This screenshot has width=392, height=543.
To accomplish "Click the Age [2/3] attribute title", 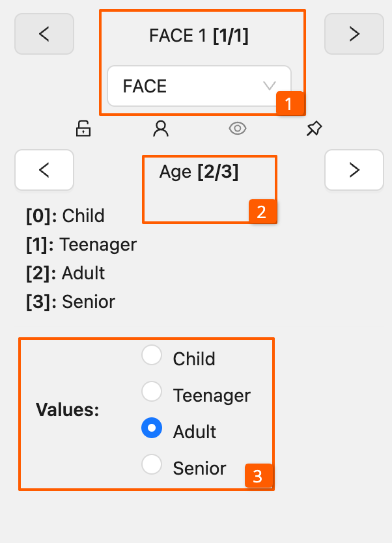I will pyautogui.click(x=199, y=172).
